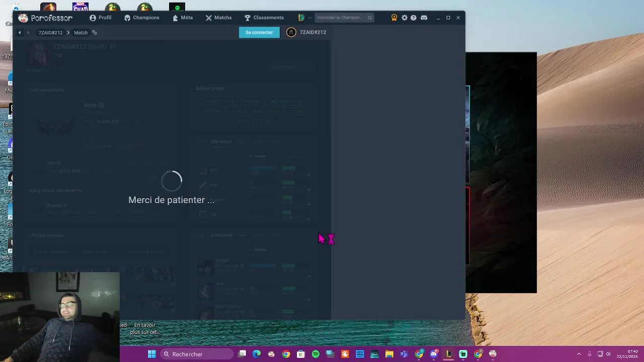Open File Explorer from the taskbar

[x=389, y=354]
